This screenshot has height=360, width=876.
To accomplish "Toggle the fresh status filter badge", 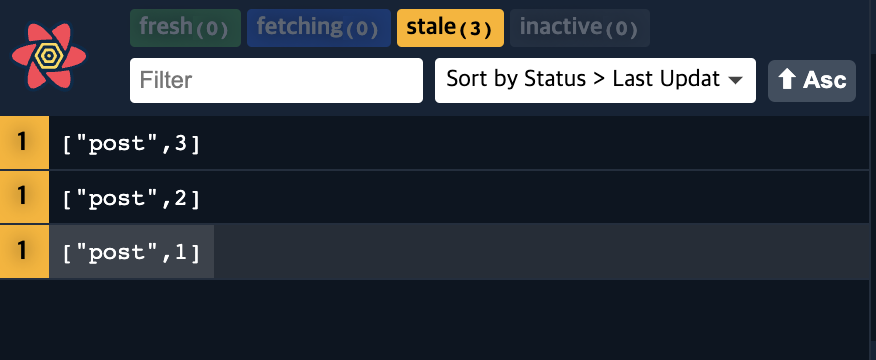I will tap(185, 28).
